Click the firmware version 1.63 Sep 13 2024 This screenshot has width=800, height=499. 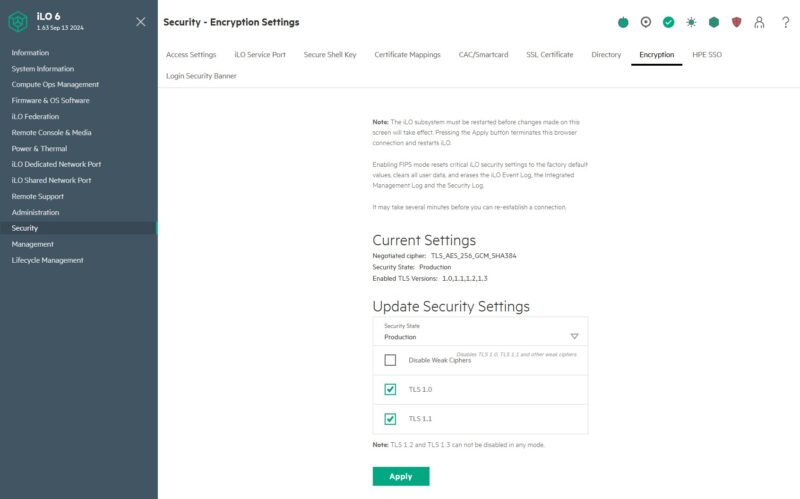tap(60, 28)
